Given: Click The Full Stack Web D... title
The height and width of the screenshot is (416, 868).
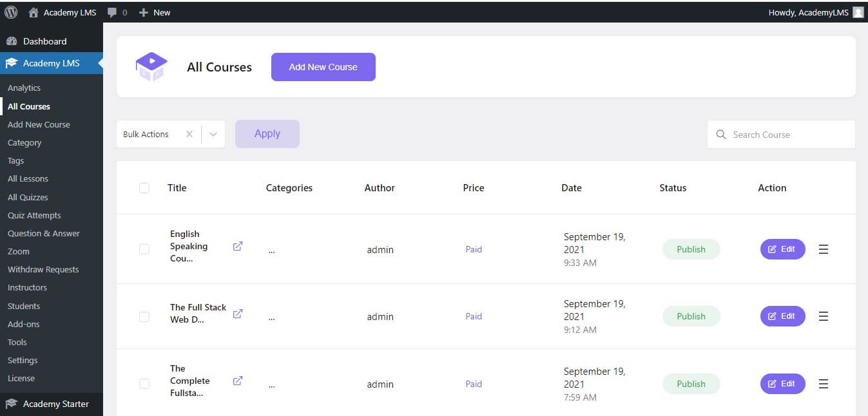Looking at the screenshot, I should click(x=198, y=314).
